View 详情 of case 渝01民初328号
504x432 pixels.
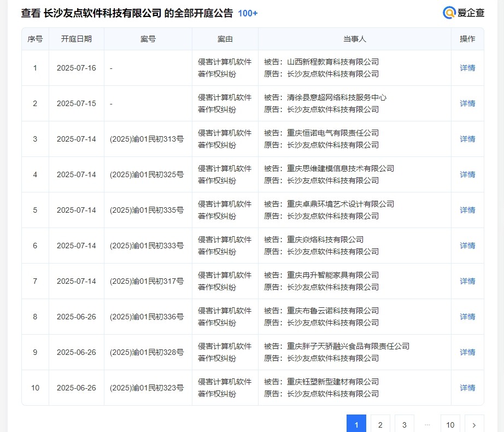click(467, 352)
